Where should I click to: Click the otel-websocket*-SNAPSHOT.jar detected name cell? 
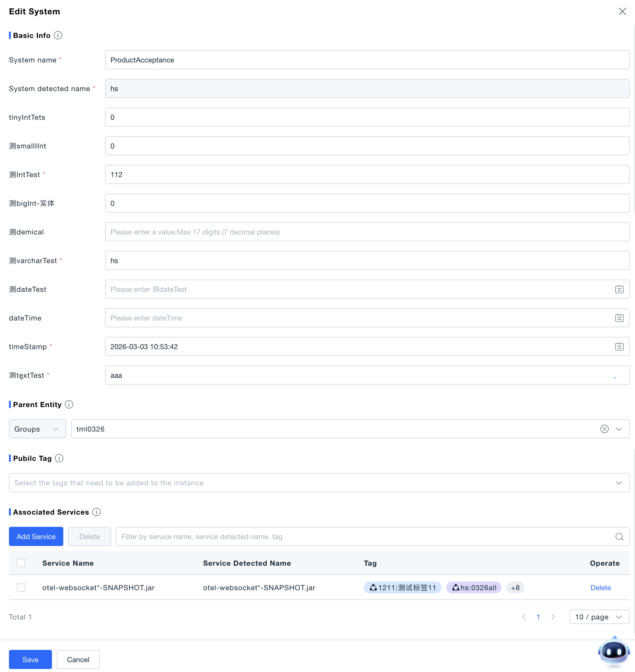click(x=259, y=588)
